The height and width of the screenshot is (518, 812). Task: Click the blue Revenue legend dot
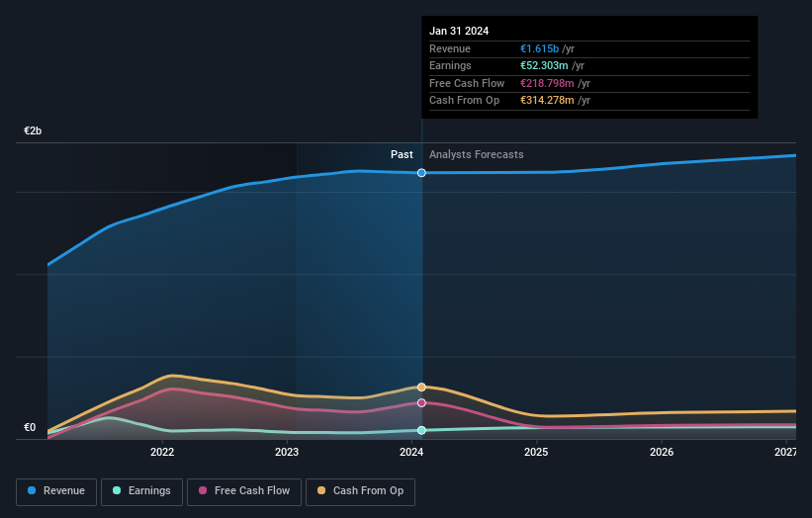(32, 490)
